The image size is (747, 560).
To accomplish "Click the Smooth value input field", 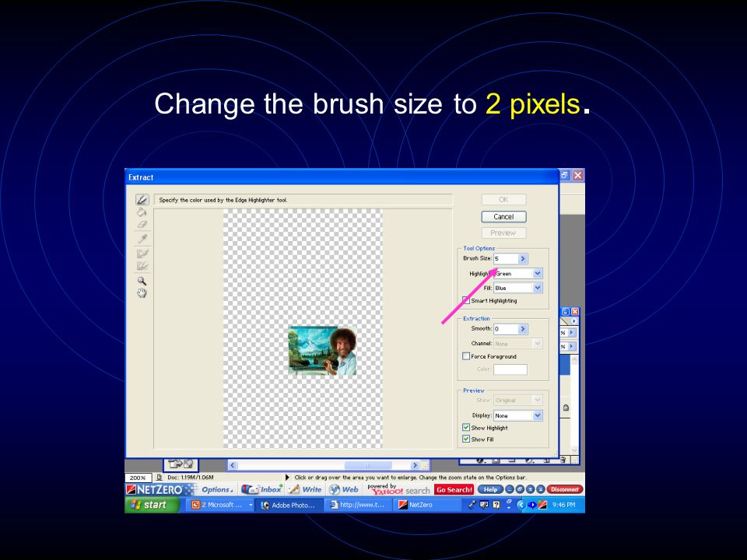I will [506, 329].
